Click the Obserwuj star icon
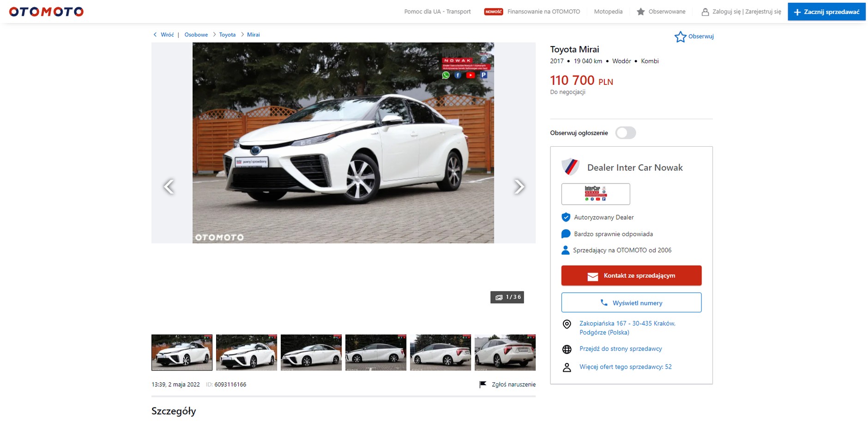The image size is (868, 423). [680, 37]
